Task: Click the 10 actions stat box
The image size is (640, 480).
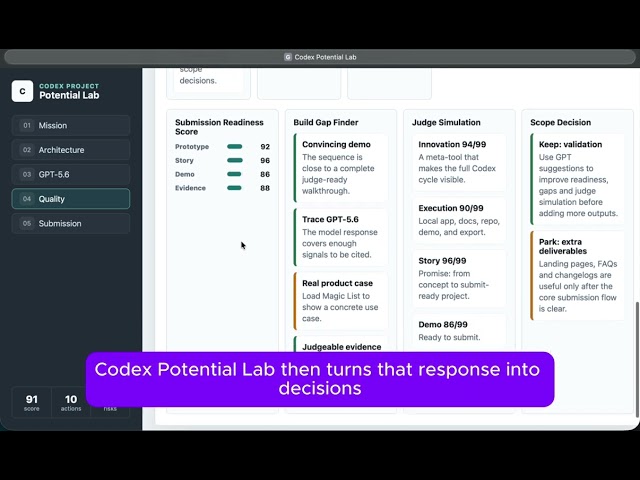Action: [71, 402]
